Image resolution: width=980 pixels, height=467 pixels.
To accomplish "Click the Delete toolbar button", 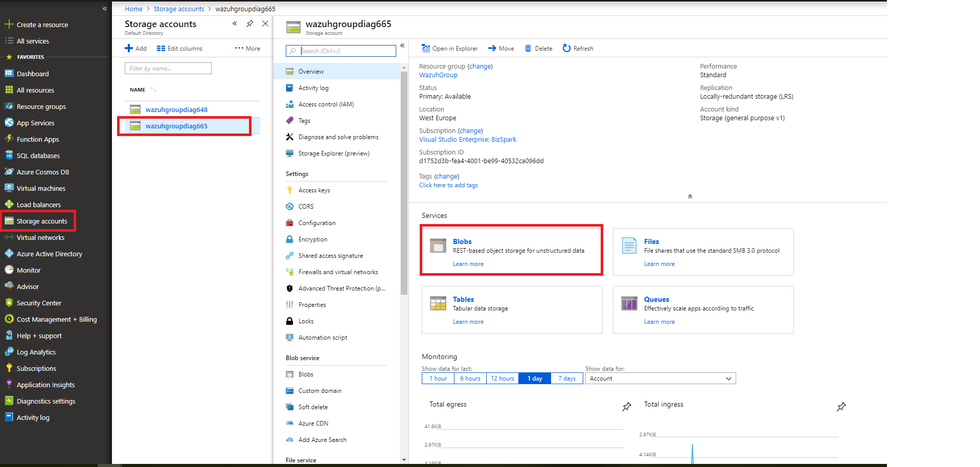I will click(539, 49).
